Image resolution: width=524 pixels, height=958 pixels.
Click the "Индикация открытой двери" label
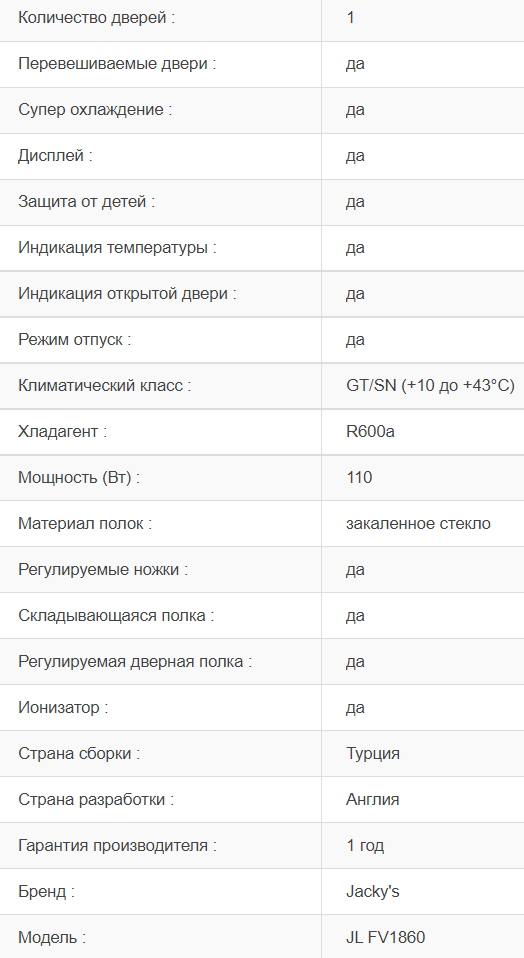click(127, 294)
